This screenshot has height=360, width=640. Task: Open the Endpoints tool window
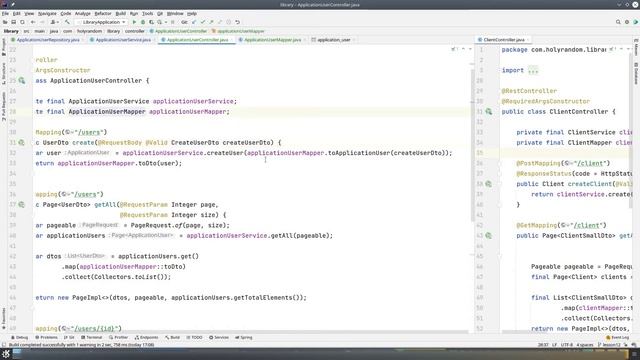point(146,338)
